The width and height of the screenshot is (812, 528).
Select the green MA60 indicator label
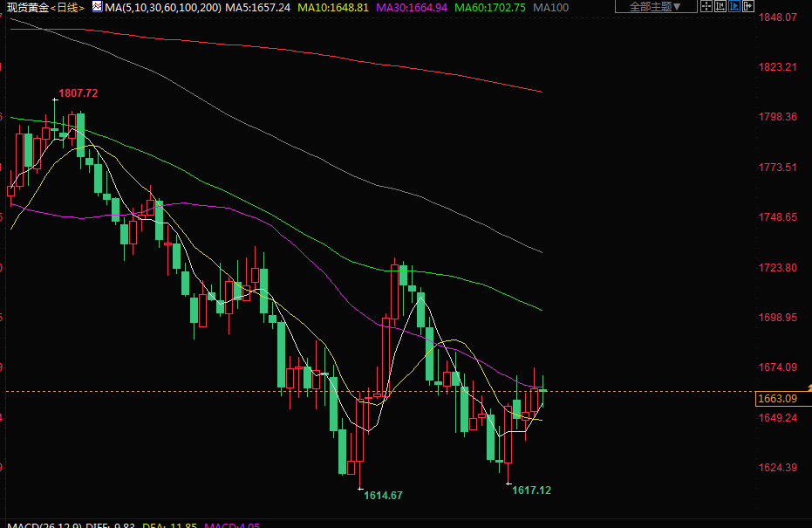(490, 7)
